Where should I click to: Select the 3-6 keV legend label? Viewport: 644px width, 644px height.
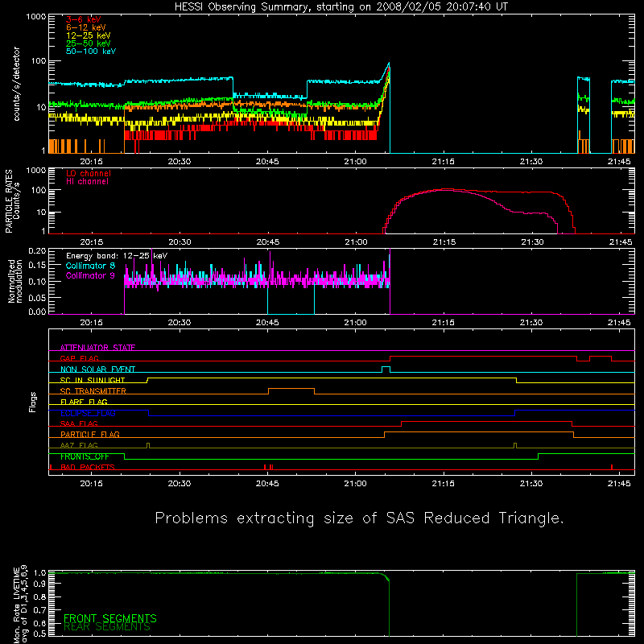84,19
